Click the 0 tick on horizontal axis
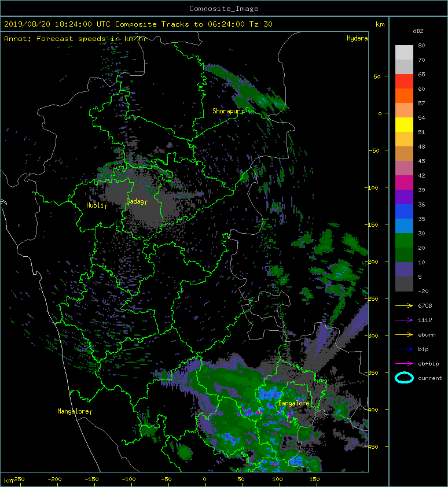Image resolution: width=448 pixels, height=487 pixels. point(204,479)
